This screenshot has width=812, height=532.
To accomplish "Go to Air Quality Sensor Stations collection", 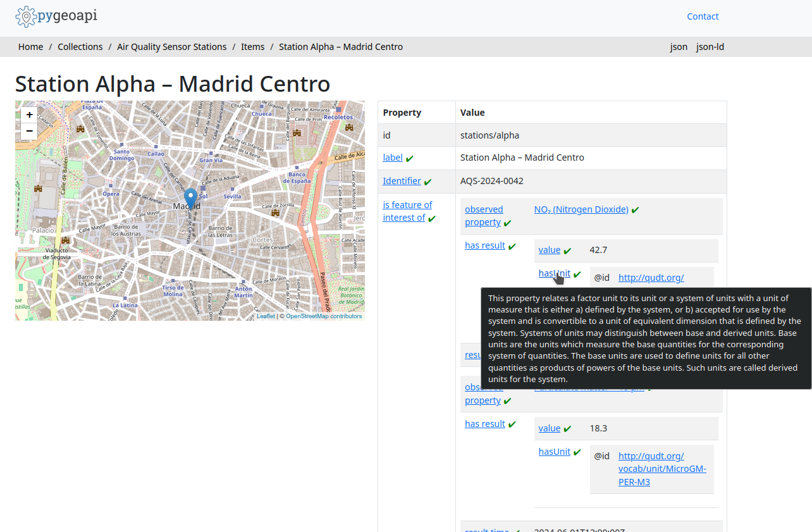I will point(171,46).
